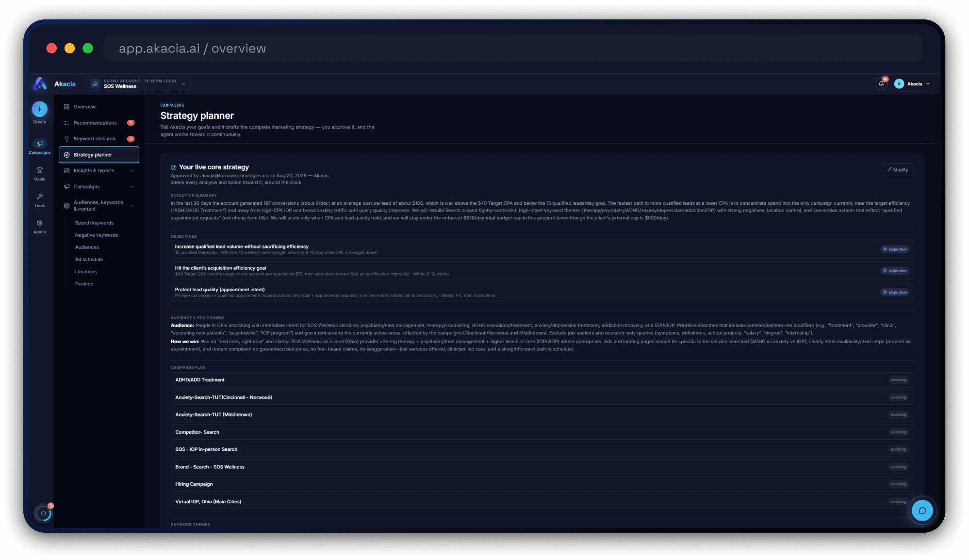
Task: Select Virtual IOP, Ohio (Main Cities) row
Action: [x=542, y=502]
